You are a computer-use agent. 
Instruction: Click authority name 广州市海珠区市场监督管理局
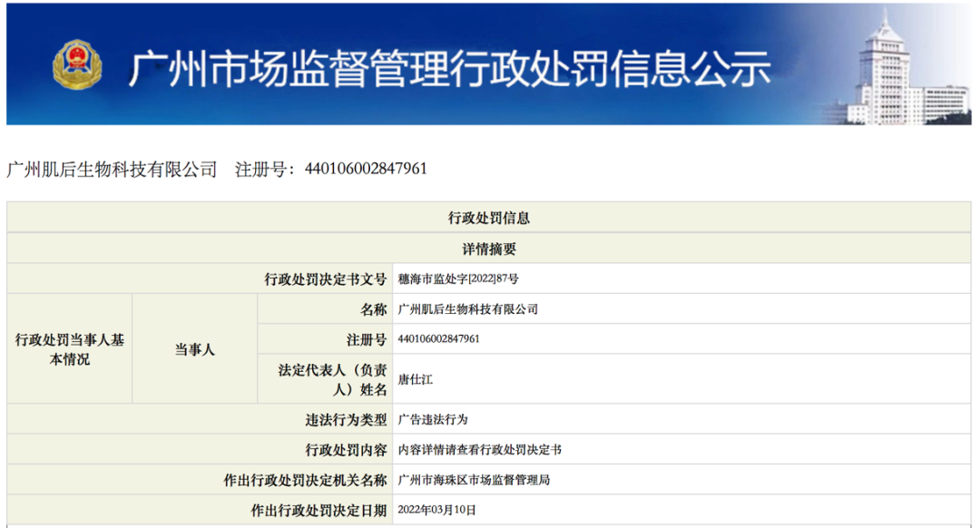click(x=474, y=480)
